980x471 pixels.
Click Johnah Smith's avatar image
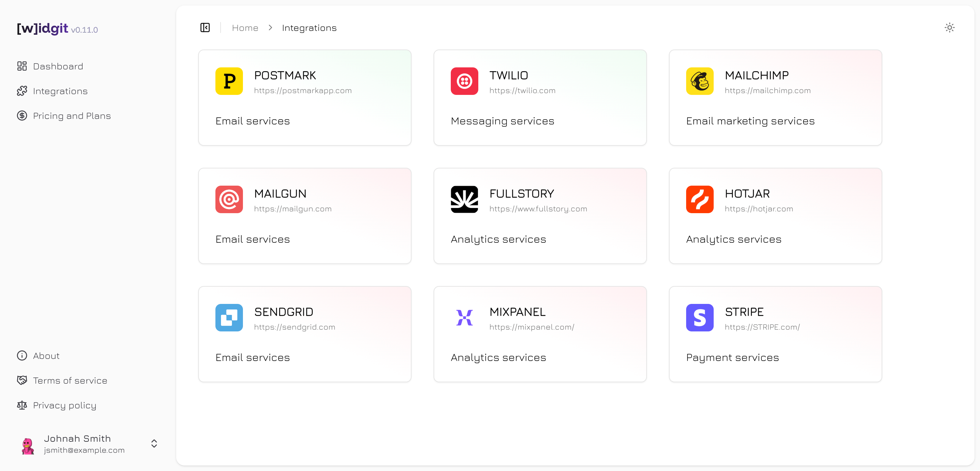(x=28, y=446)
